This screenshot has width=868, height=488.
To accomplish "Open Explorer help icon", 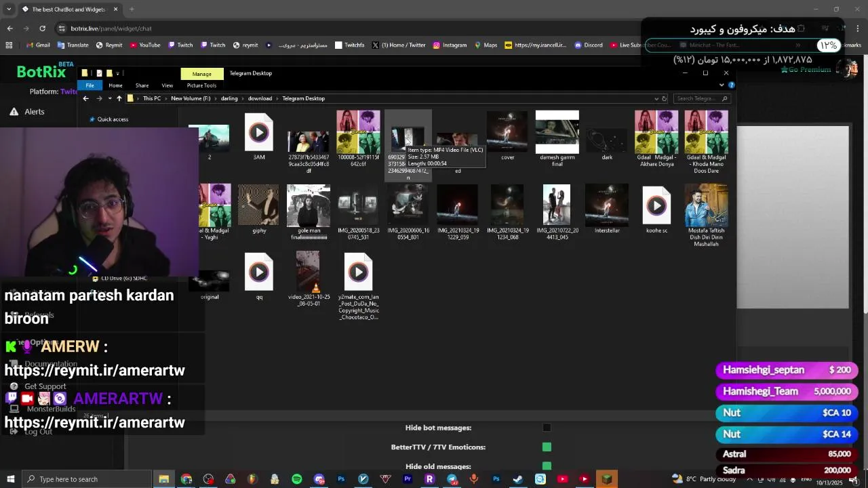I will pos(731,85).
